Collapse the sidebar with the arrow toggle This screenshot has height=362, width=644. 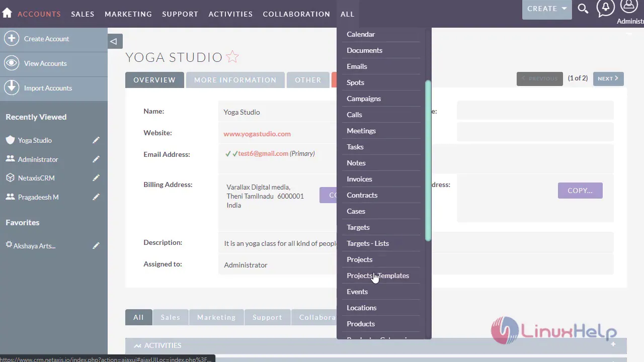point(115,41)
